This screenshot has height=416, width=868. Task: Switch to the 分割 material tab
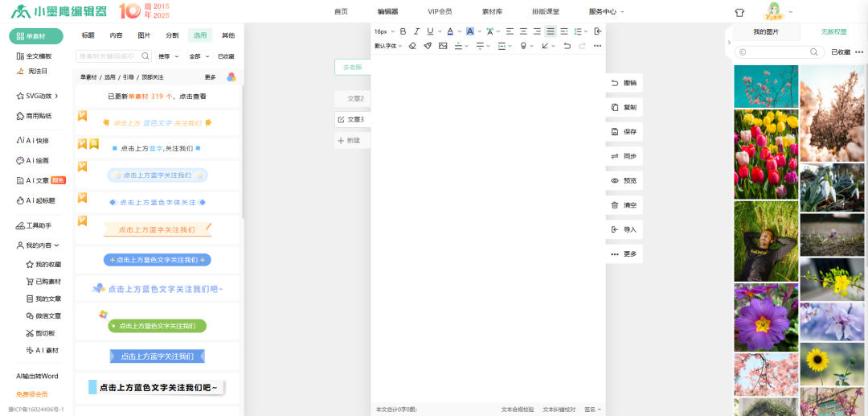click(172, 35)
